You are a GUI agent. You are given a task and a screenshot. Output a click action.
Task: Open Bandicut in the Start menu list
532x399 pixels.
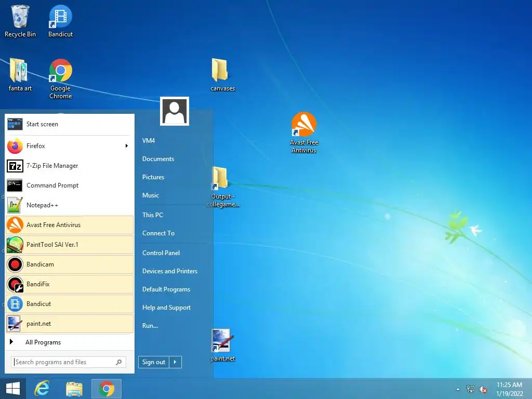[70, 303]
